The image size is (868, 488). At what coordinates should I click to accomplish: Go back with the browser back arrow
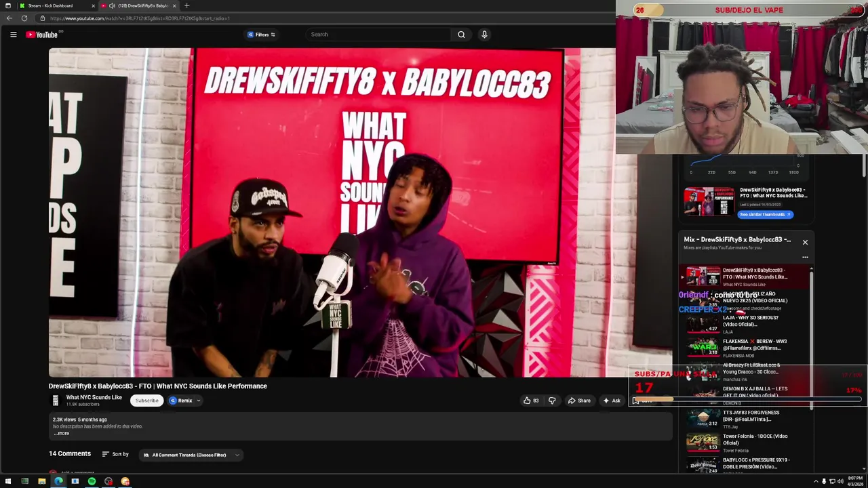(x=9, y=18)
